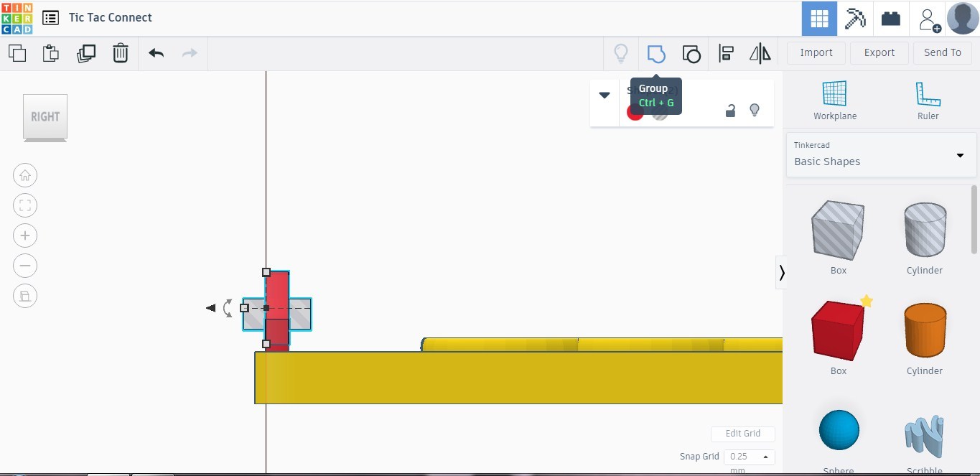Click the Show all lightbulb icon
980x476 pixels.
[621, 53]
